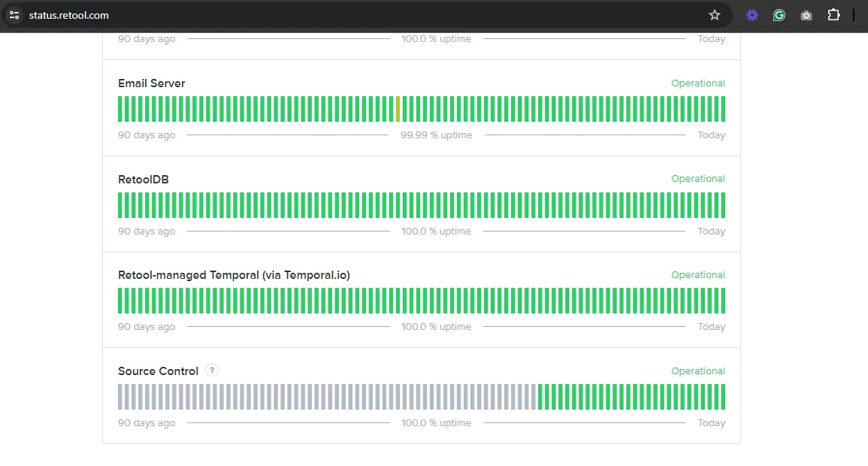Click the yellow-green incident bar in Email Server

pos(398,109)
